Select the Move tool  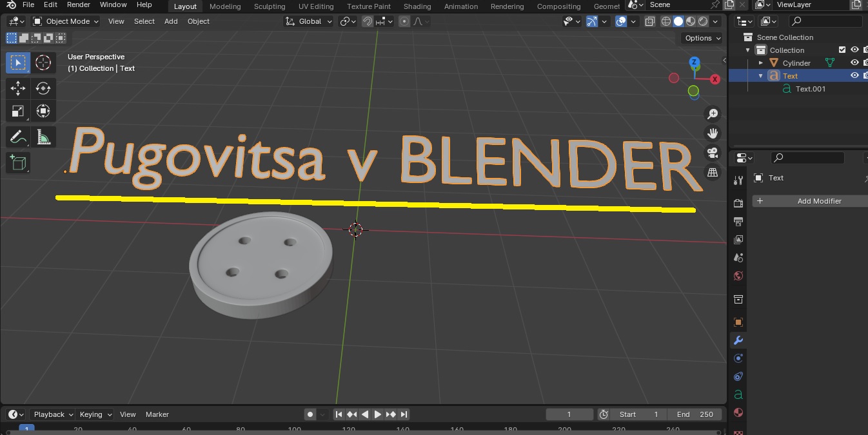pyautogui.click(x=18, y=88)
